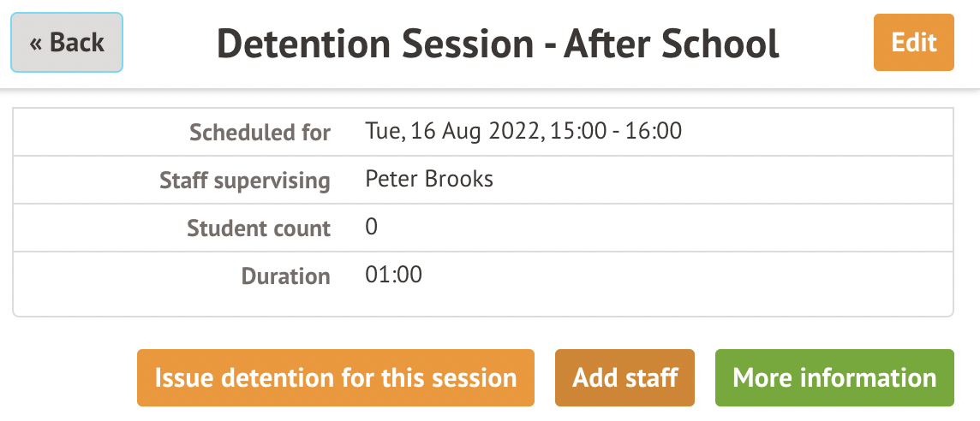The image size is (980, 421).
Task: Click the "Duration" label
Action: pos(285,276)
